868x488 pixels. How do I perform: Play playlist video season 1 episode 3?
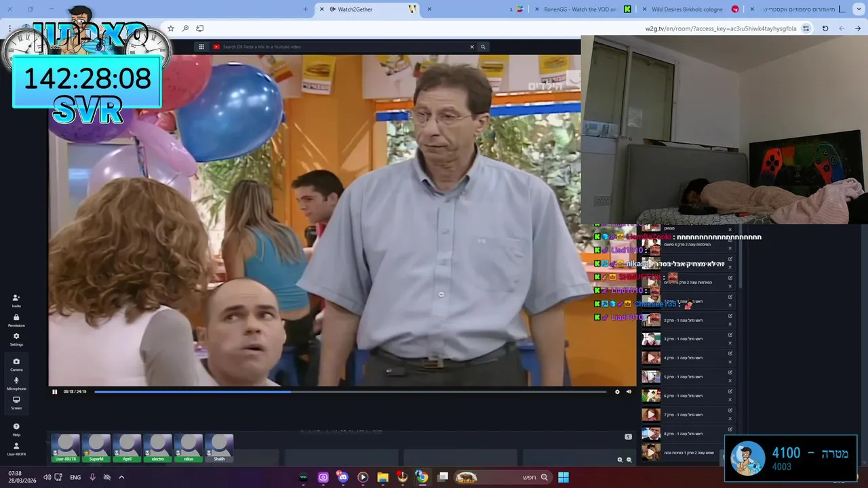(651, 338)
